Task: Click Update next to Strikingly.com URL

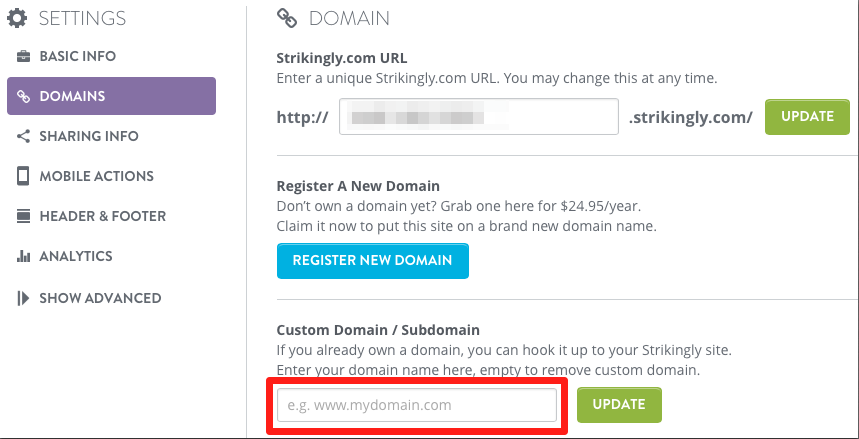Action: coord(808,117)
